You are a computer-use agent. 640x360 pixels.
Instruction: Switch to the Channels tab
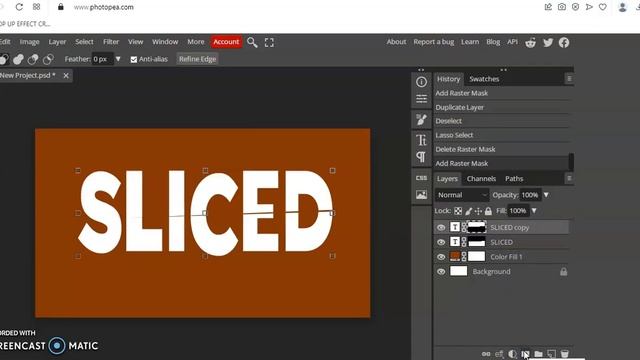[481, 179]
